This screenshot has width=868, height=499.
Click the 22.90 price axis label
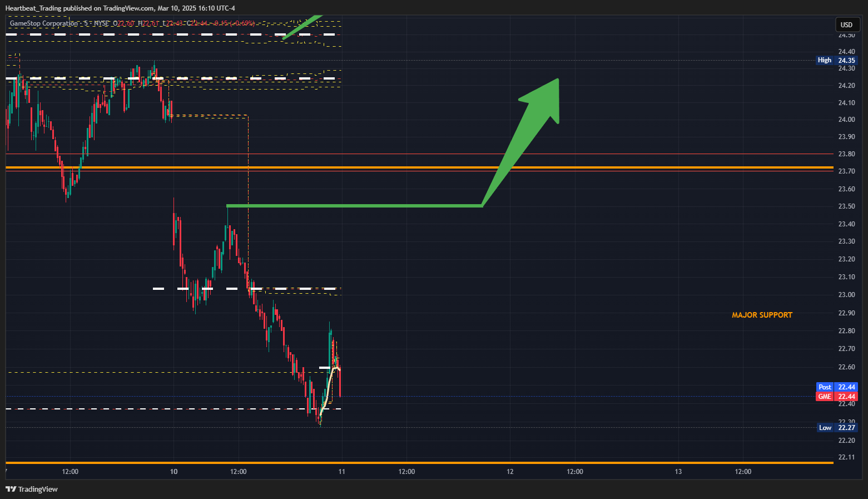[x=846, y=313]
